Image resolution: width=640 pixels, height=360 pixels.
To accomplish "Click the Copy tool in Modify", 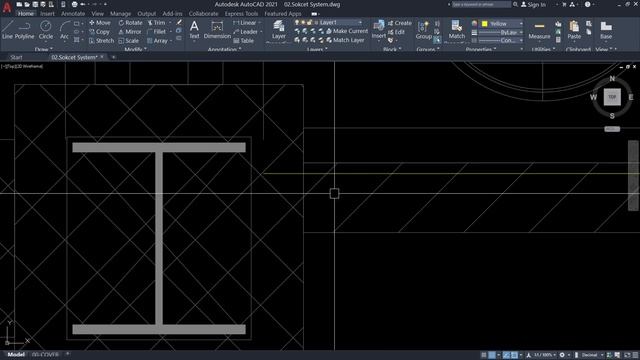I will (x=99, y=32).
